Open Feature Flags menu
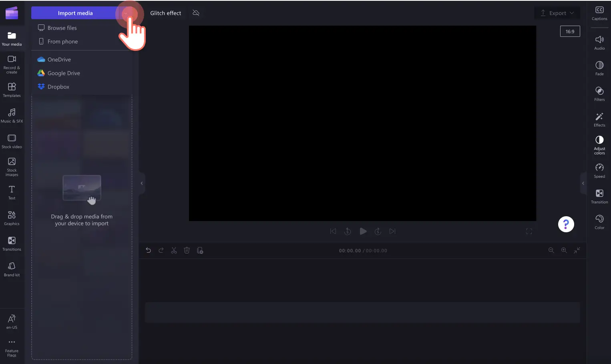The height and width of the screenshot is (364, 611). 12,348
